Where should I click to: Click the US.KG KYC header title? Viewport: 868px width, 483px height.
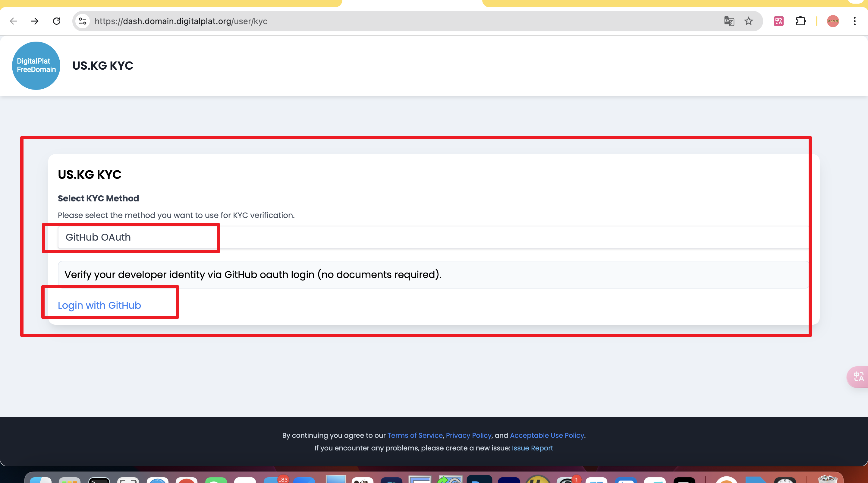pyautogui.click(x=103, y=66)
